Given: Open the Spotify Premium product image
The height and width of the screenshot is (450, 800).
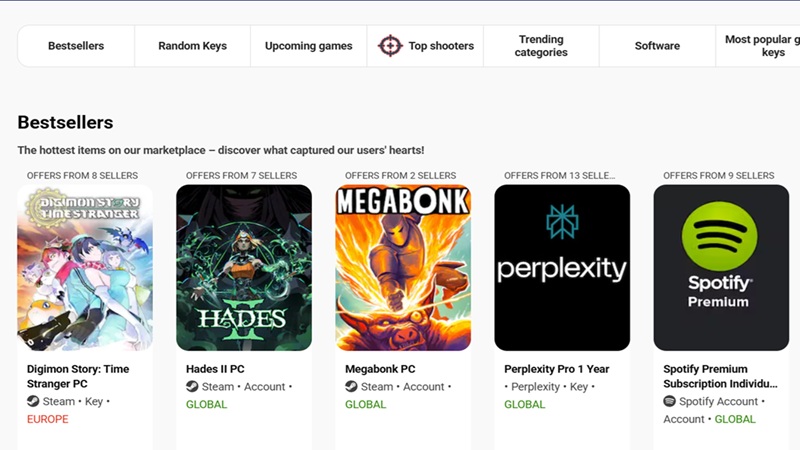Looking at the screenshot, I should [x=720, y=268].
